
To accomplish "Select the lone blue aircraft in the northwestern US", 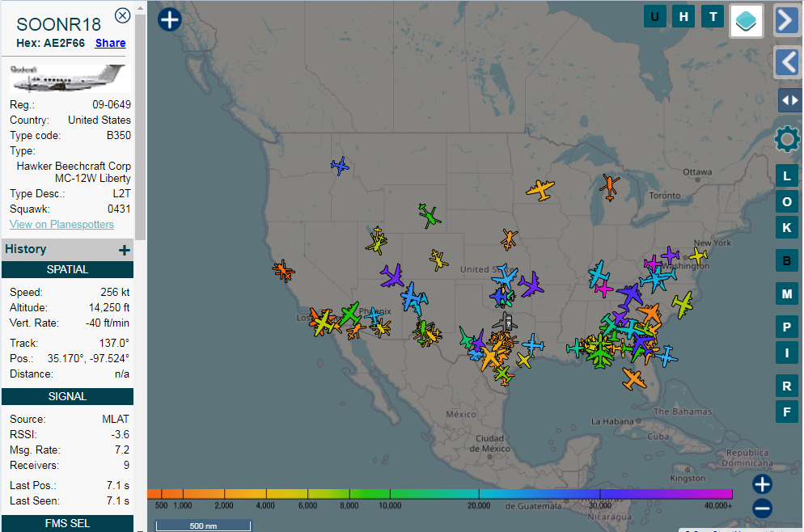I will point(340,166).
